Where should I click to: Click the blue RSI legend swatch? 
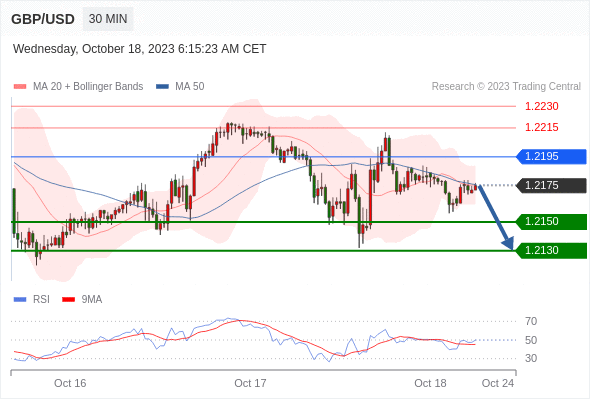click(20, 300)
